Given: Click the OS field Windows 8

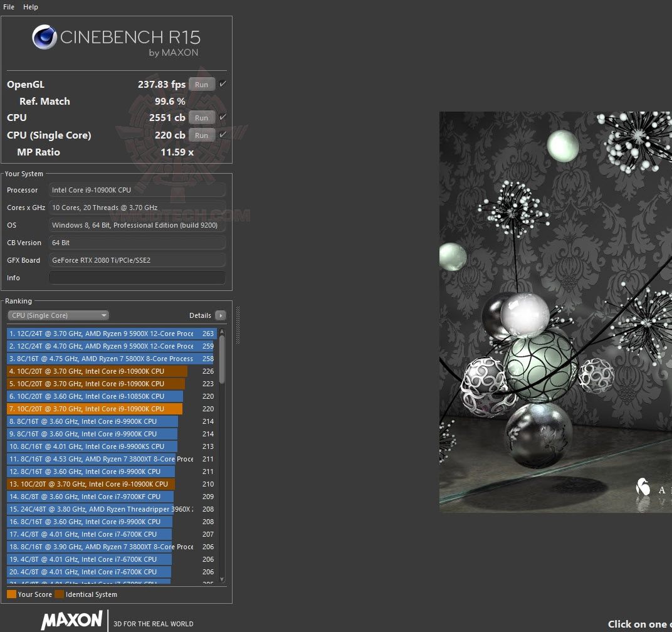Looking at the screenshot, I should 137,225.
